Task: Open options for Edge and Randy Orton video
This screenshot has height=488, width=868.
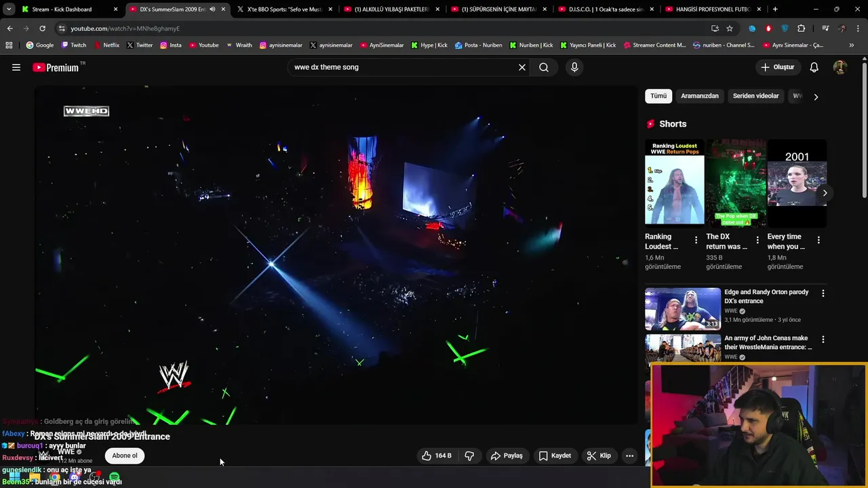Action: [823, 293]
